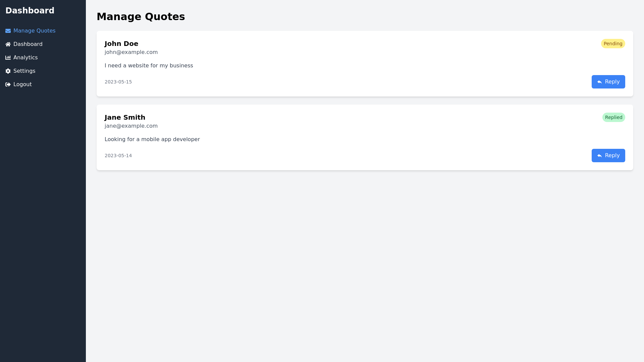
Task: Click jane@example.com email address
Action: pos(131,126)
